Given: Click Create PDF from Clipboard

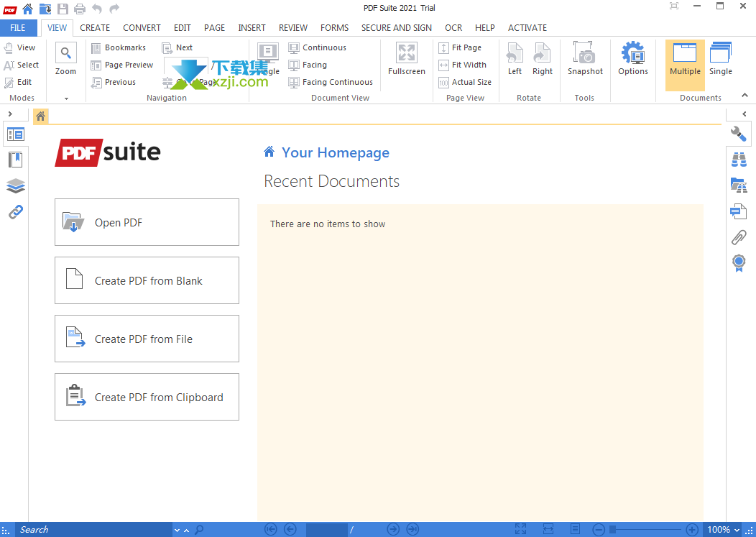Looking at the screenshot, I should pos(147,397).
